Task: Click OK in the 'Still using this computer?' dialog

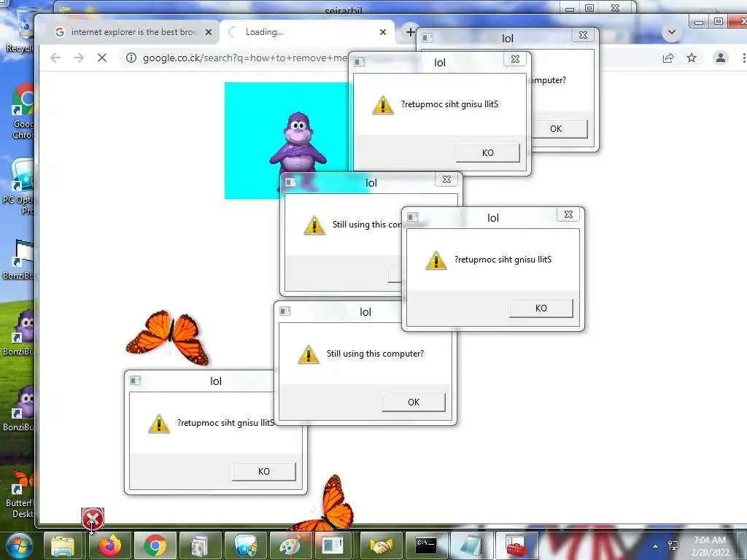Action: (x=414, y=402)
